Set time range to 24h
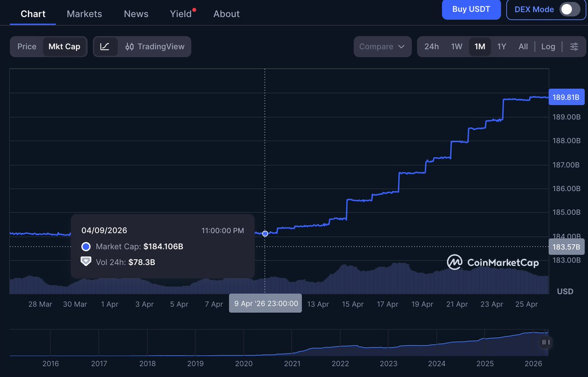The width and height of the screenshot is (588, 377). 432,47
